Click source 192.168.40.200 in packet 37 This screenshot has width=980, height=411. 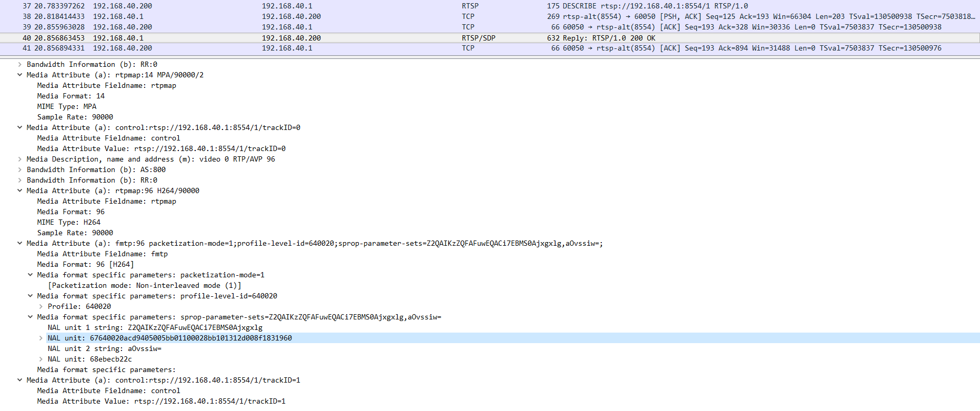(123, 6)
